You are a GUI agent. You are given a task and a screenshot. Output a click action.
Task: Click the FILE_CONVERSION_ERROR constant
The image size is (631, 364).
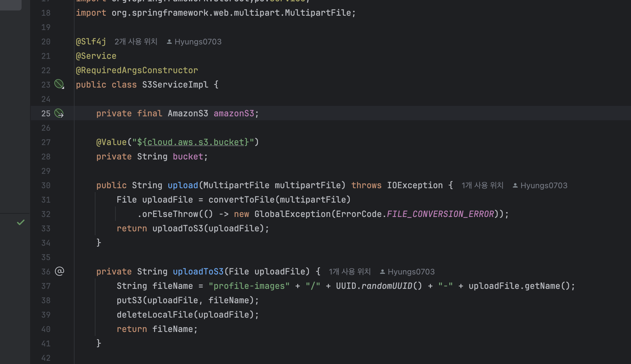click(x=440, y=214)
